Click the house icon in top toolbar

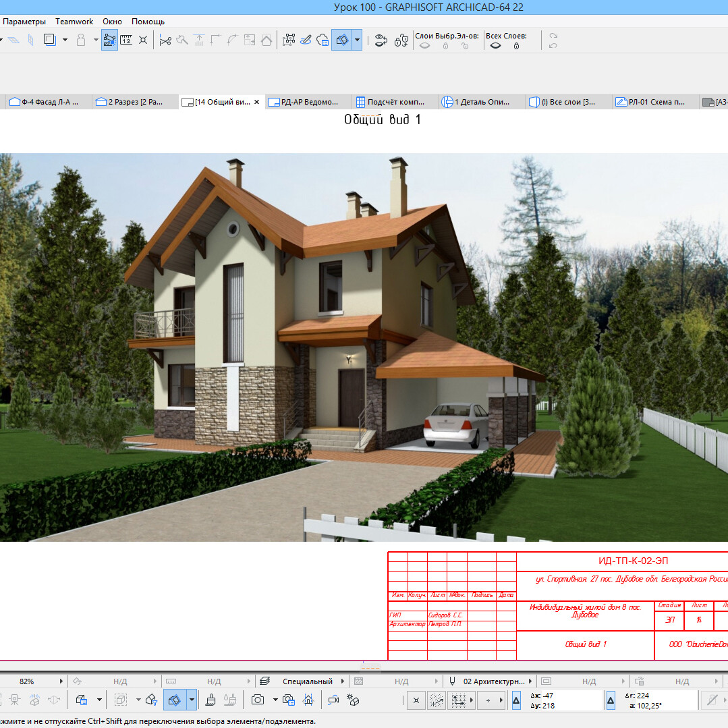click(267, 40)
